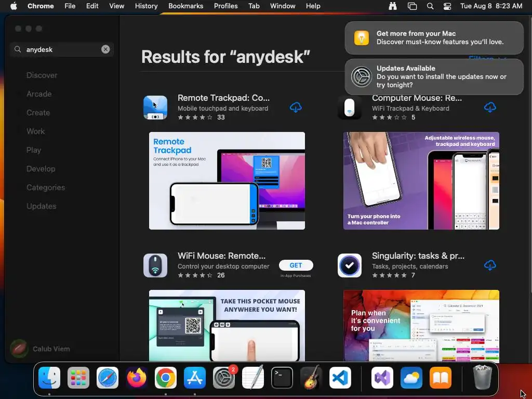This screenshot has height=399, width=532.
Task: Open the Updates section
Action: pos(42,206)
